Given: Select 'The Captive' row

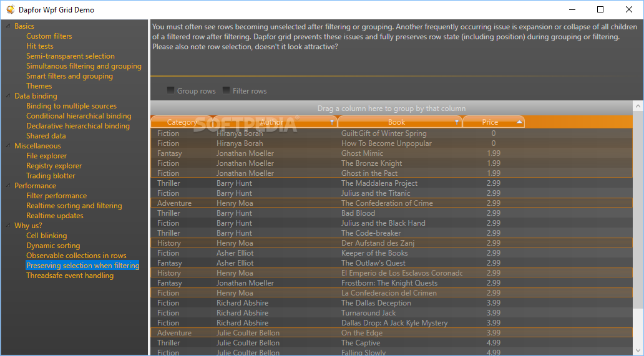Looking at the screenshot, I should pyautogui.click(x=391, y=343).
